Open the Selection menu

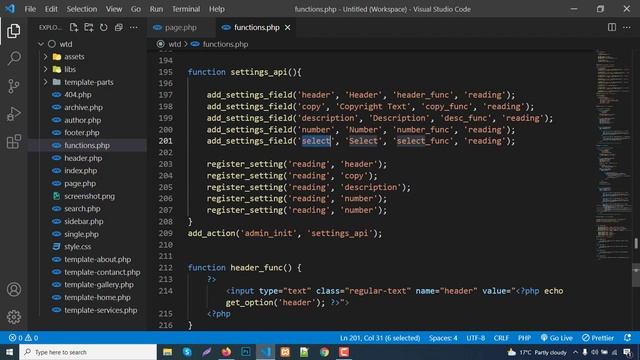[x=82, y=9]
